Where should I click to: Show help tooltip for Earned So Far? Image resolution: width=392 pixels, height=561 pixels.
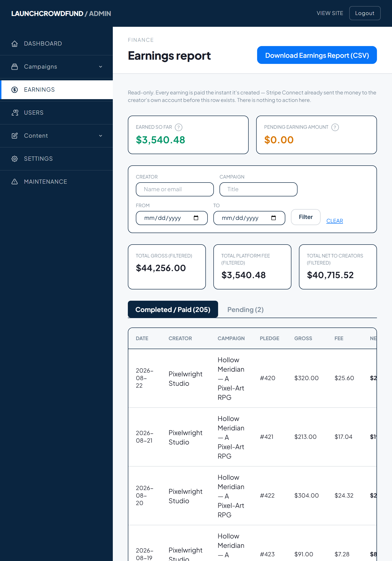coord(179,127)
